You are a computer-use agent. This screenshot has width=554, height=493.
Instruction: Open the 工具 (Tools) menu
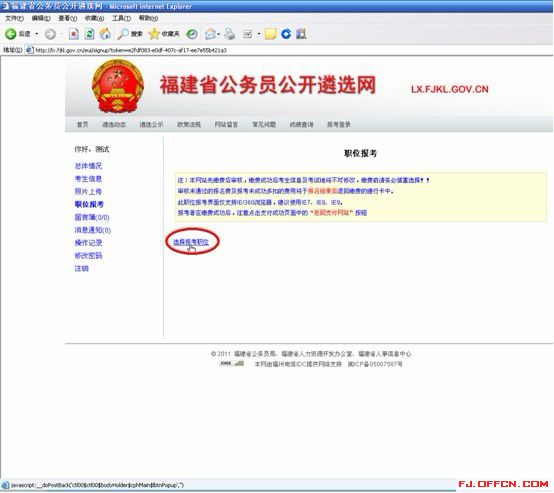[122, 18]
